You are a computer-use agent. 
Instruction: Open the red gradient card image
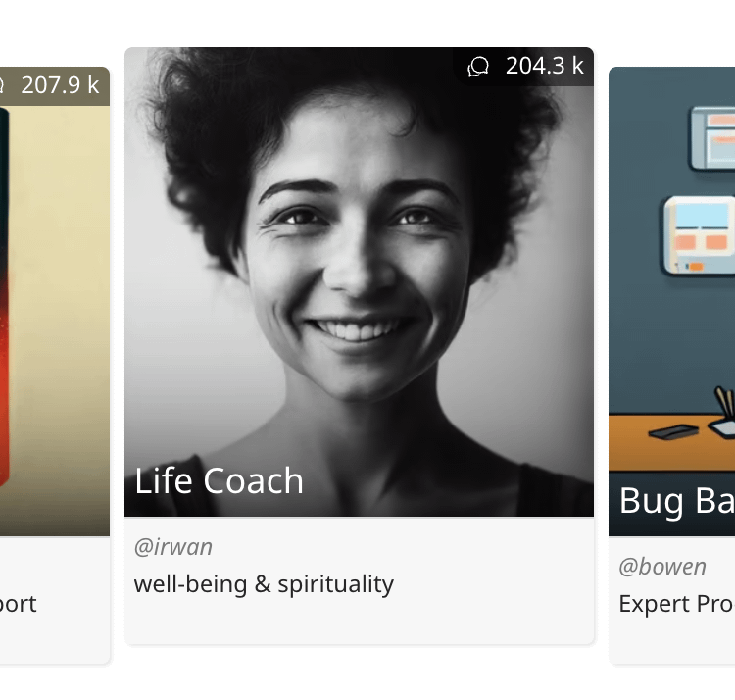tap(55, 321)
